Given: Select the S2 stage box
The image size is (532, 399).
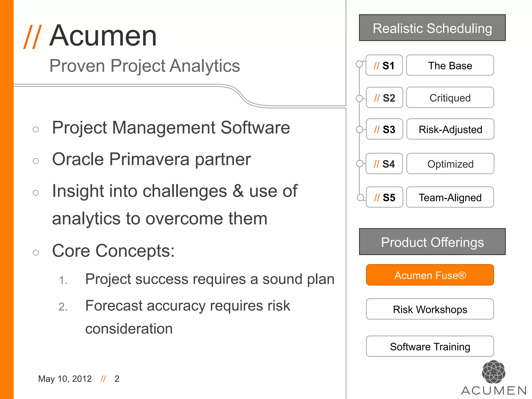Looking at the screenshot, I should click(x=384, y=98).
